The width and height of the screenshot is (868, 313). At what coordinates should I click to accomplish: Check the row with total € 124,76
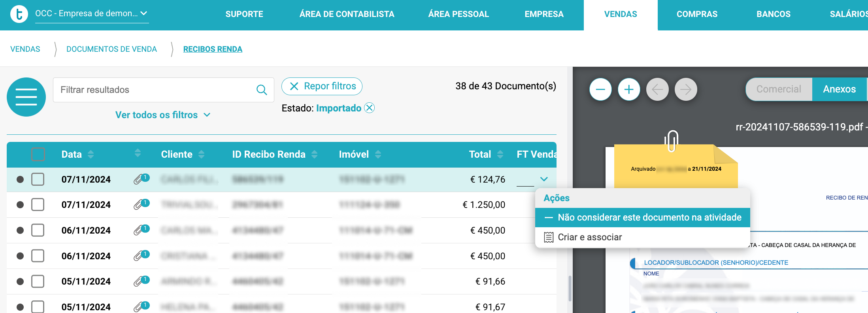tap(38, 179)
